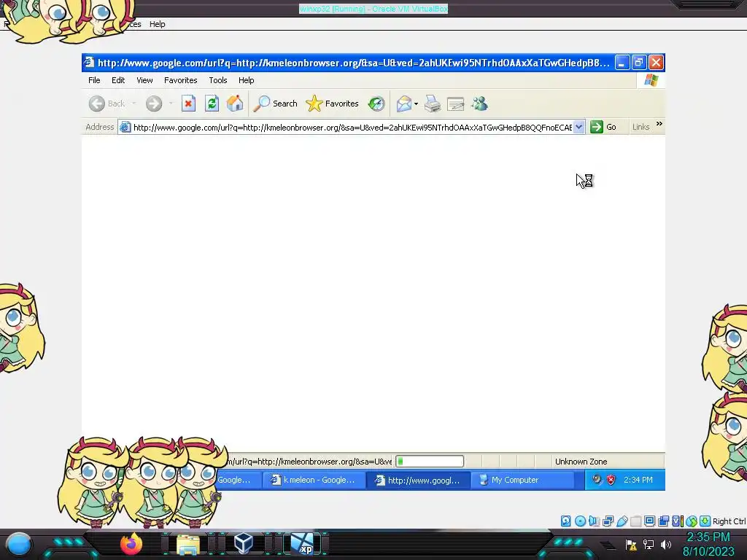
Task: Click the Forward arrow button
Action: point(154,104)
